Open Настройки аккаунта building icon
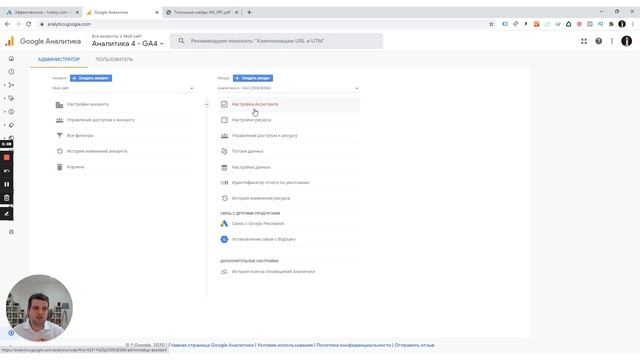 59,104
